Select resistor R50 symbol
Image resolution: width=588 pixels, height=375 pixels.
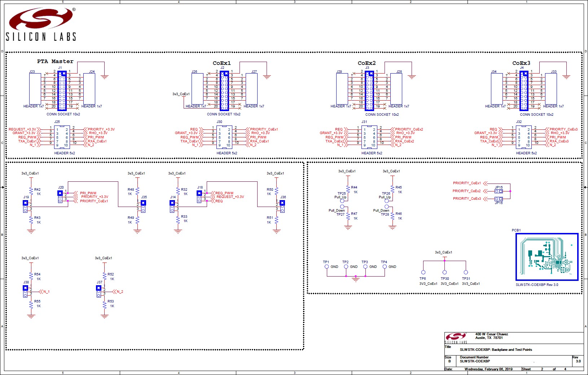pos(277,191)
